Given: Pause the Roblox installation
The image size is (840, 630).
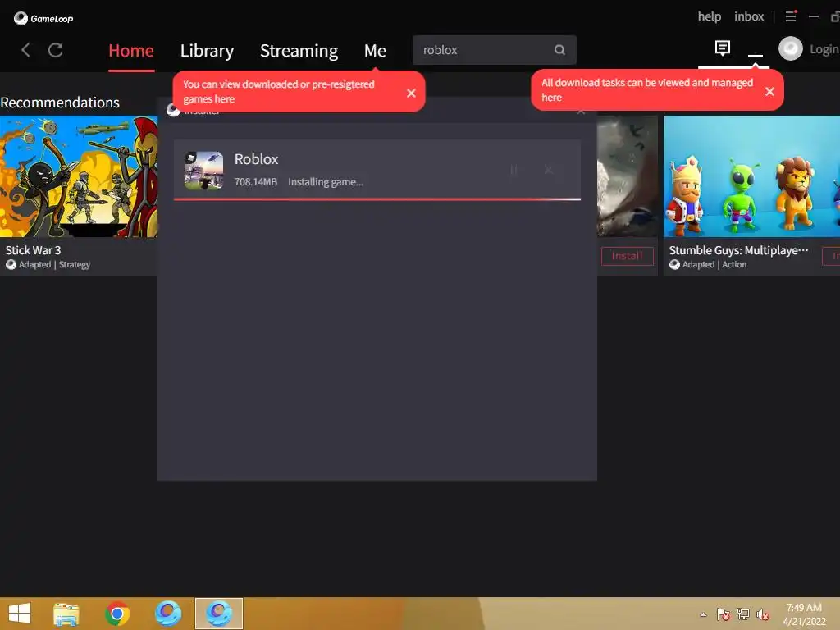Looking at the screenshot, I should pyautogui.click(x=514, y=171).
